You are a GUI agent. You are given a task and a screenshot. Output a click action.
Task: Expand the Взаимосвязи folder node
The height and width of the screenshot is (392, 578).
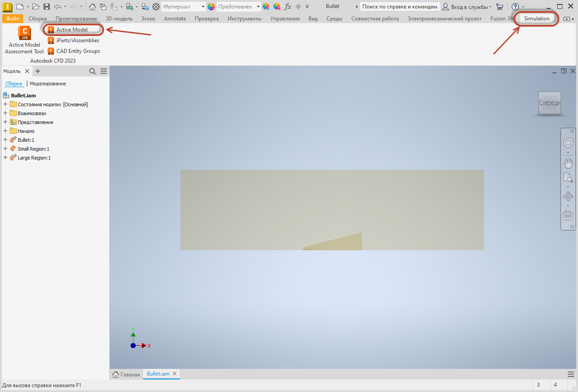point(5,113)
